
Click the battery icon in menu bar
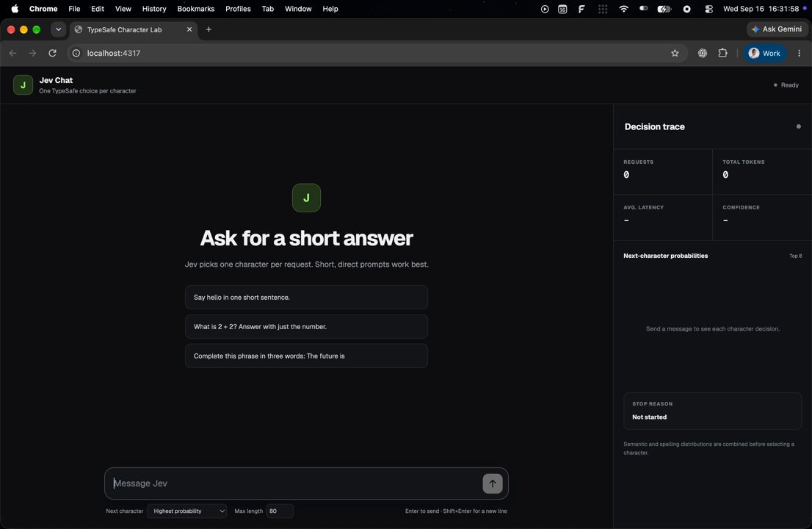[664, 9]
